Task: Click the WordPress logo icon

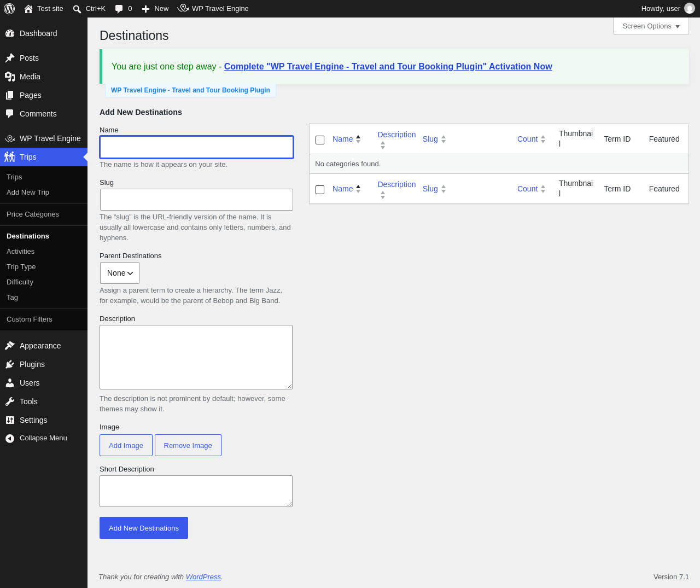Action: 9,9
